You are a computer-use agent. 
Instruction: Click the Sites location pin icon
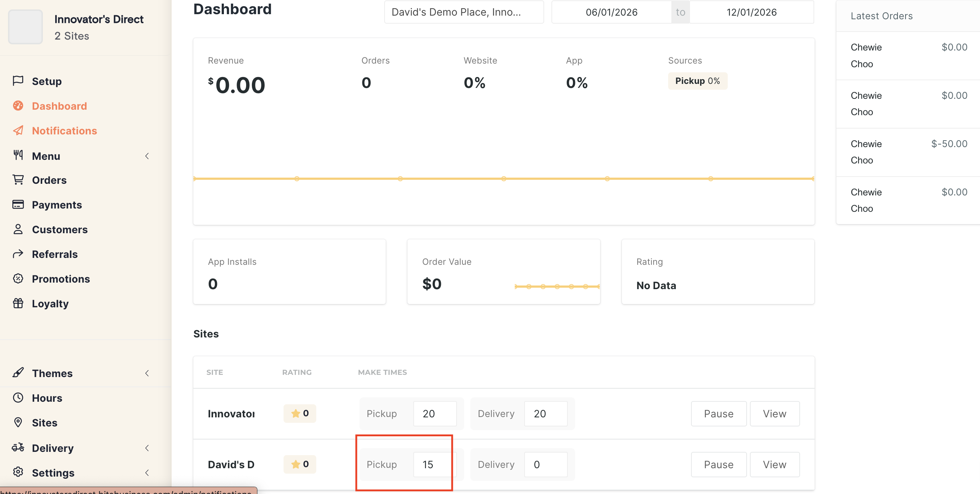point(18,422)
